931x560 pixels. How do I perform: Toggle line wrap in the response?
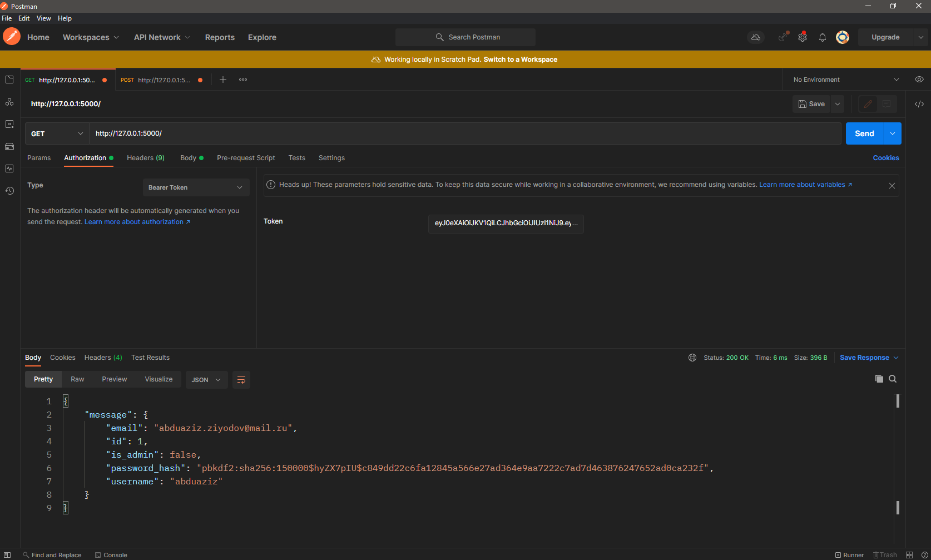[241, 380]
